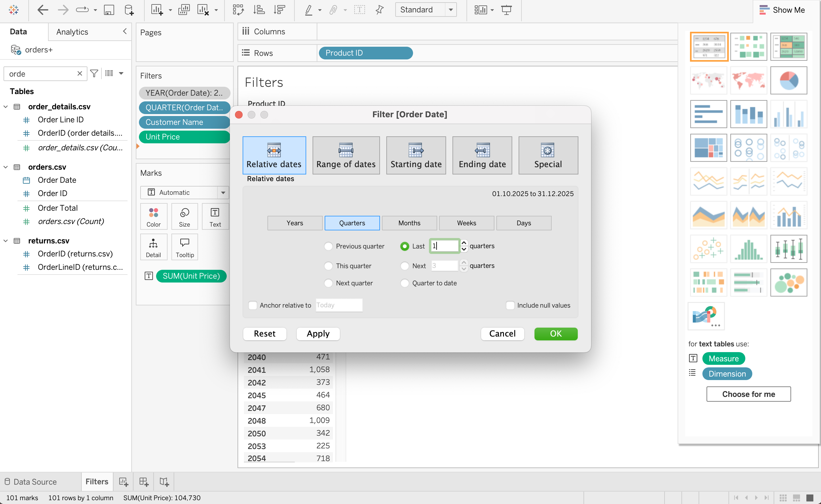Open the Automatic mark type dropdown

click(x=223, y=193)
